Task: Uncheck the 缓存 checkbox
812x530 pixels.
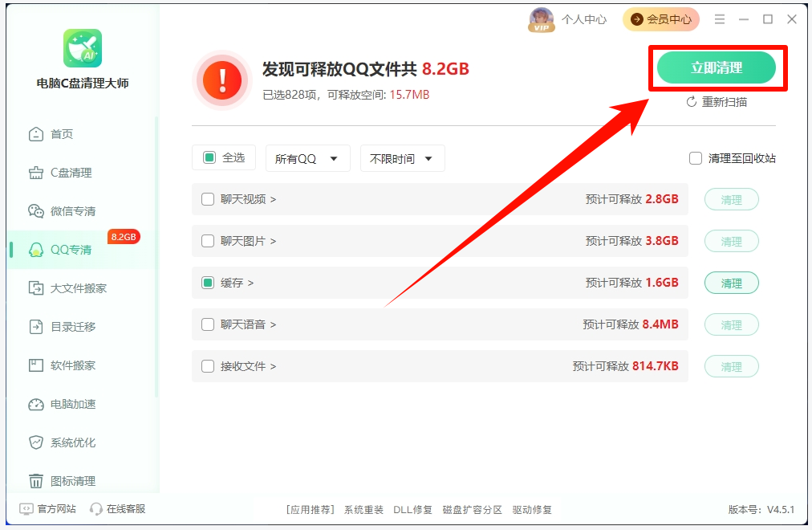Action: click(x=208, y=283)
